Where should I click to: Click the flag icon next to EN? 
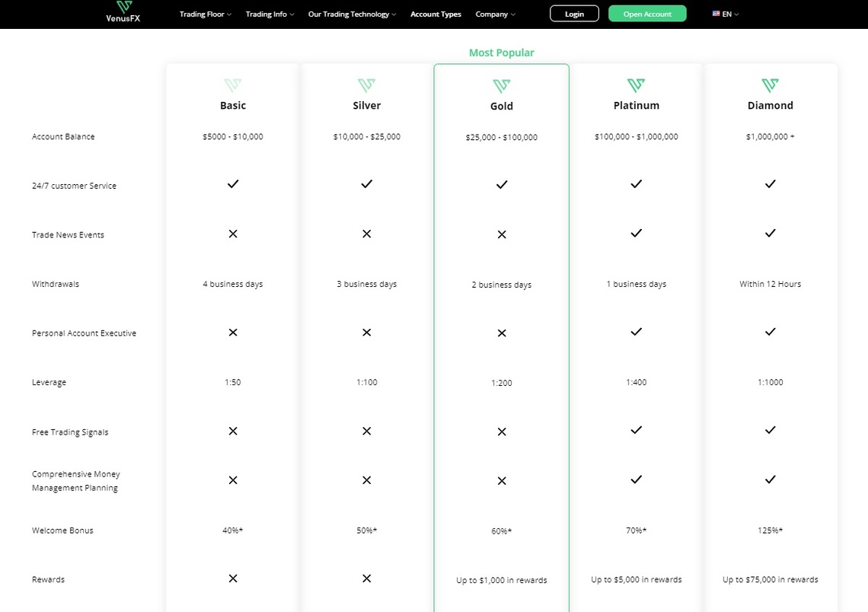point(716,14)
